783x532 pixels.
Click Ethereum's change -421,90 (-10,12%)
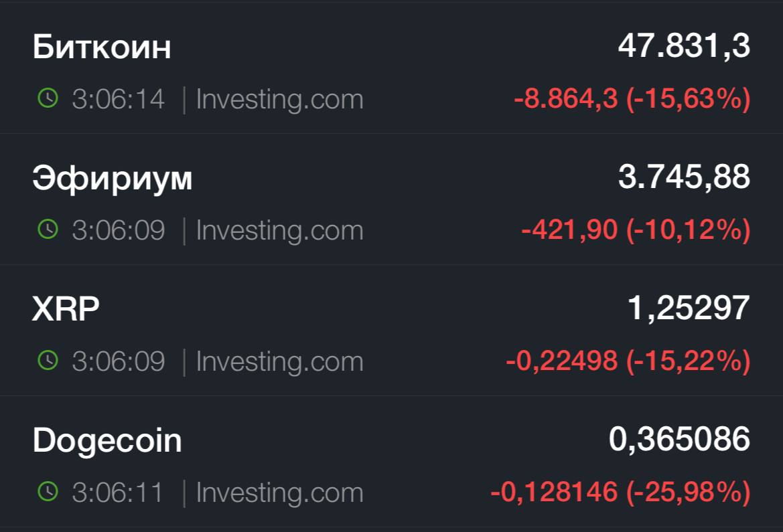coord(636,230)
